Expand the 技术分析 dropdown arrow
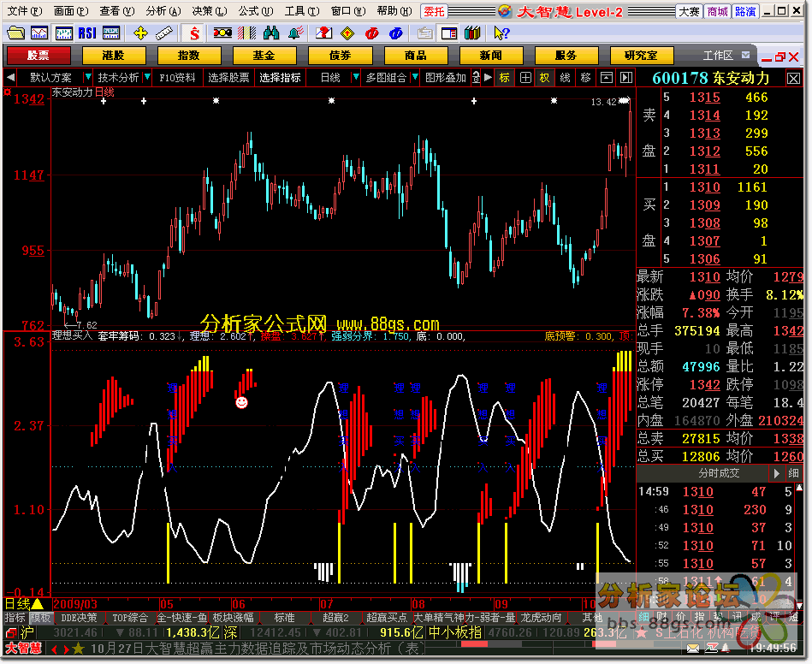812x664 pixels. 147,77
